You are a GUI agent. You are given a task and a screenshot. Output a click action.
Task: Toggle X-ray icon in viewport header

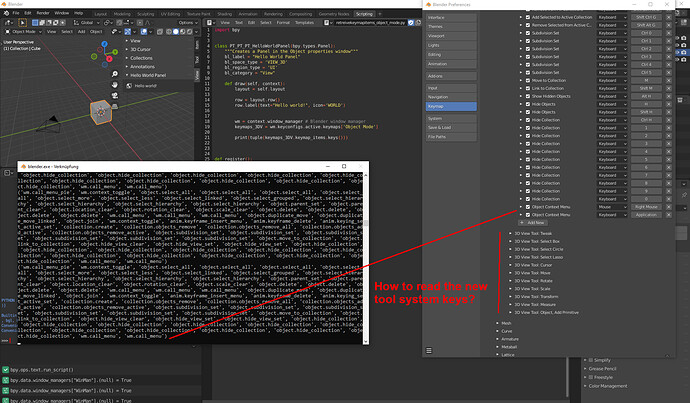point(160,32)
